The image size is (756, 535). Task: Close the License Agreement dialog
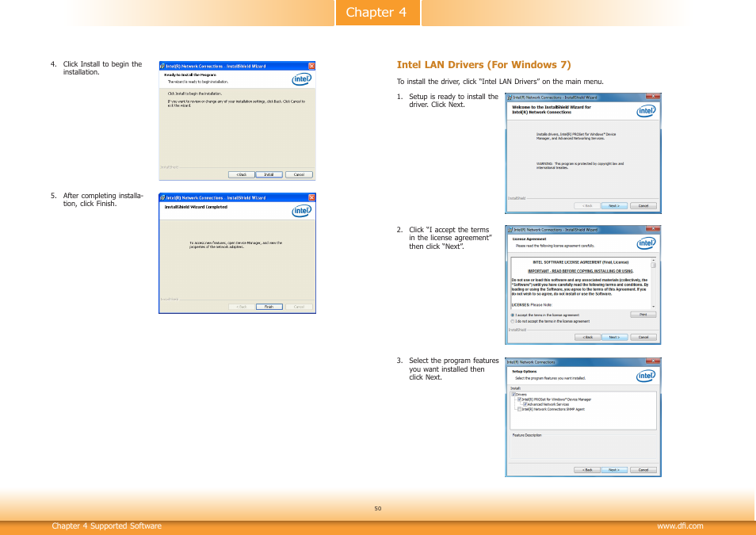(653, 229)
